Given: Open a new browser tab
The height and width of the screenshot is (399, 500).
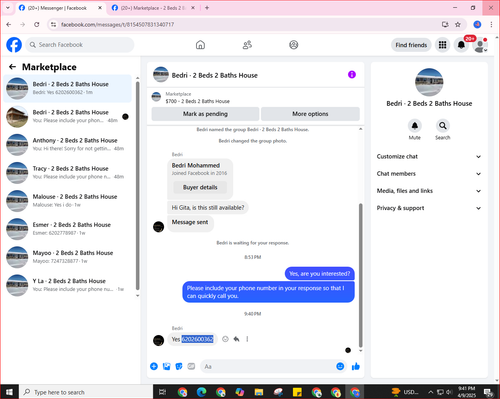Looking at the screenshot, I should coord(207,8).
